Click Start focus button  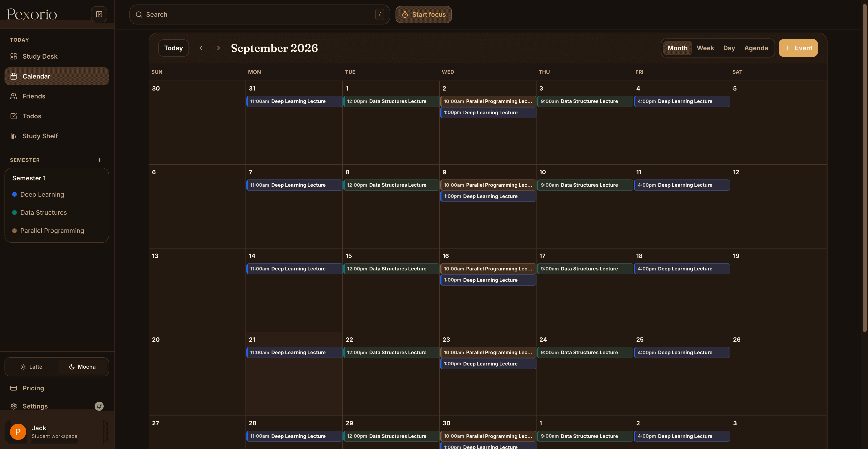click(x=423, y=14)
